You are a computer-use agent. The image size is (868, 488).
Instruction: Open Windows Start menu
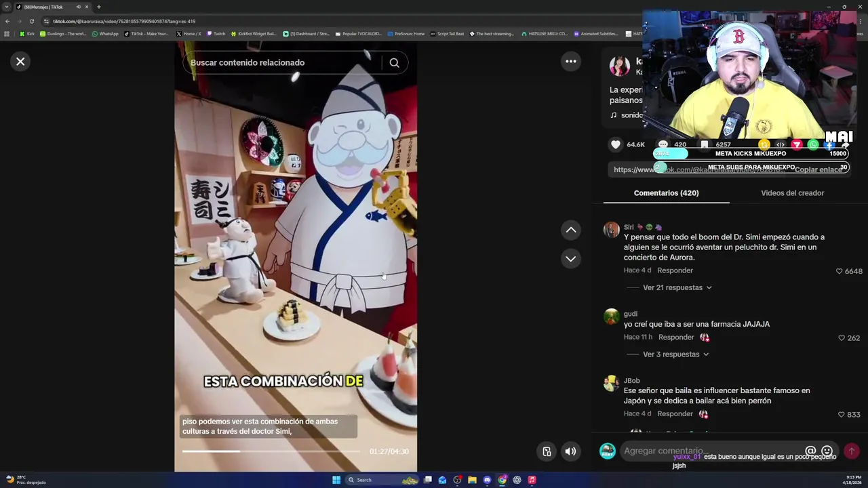(x=336, y=480)
